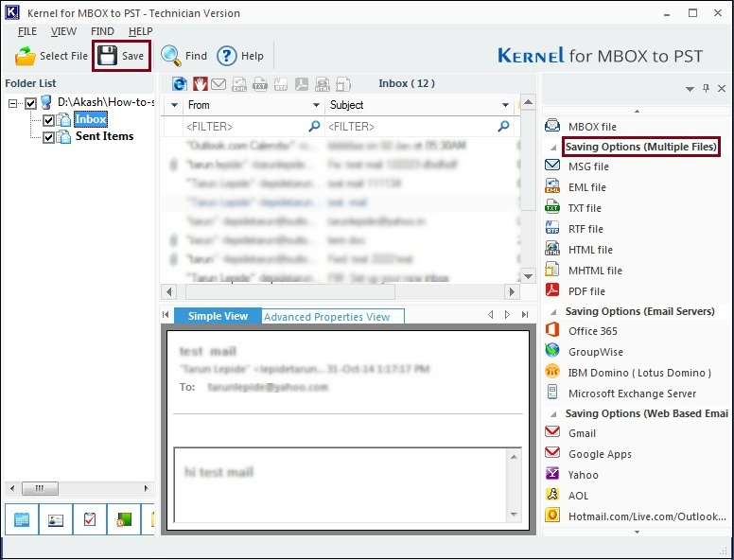Click the From filter input field

[253, 127]
